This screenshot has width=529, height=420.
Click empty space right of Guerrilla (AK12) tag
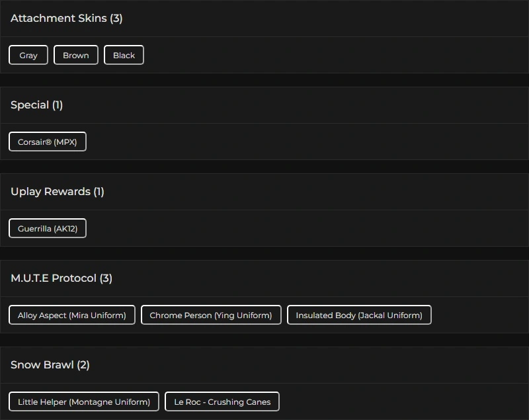coord(298,228)
